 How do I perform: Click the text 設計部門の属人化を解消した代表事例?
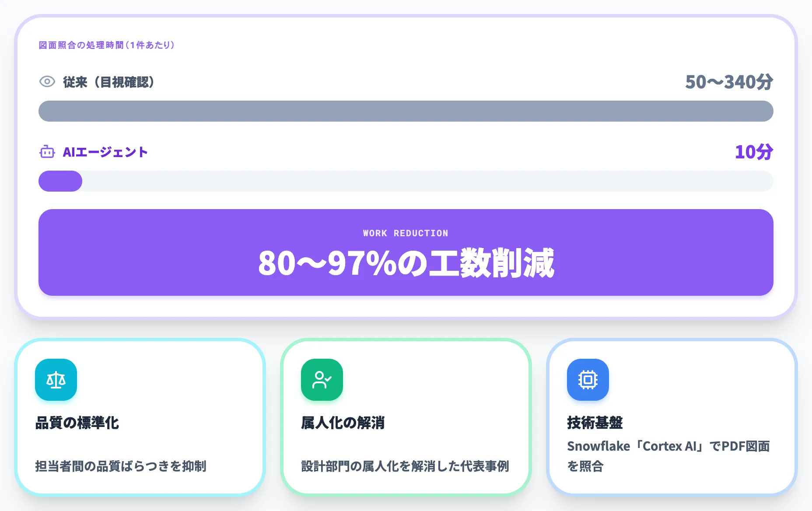point(405,466)
